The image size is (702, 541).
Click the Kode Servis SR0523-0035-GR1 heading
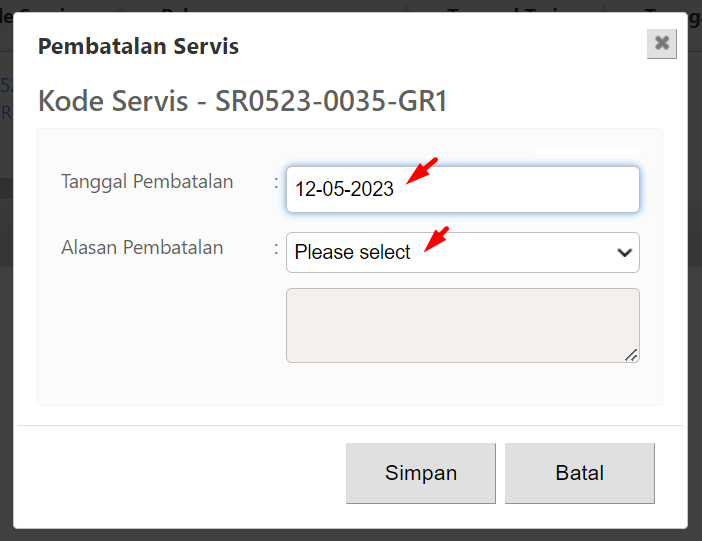click(242, 101)
